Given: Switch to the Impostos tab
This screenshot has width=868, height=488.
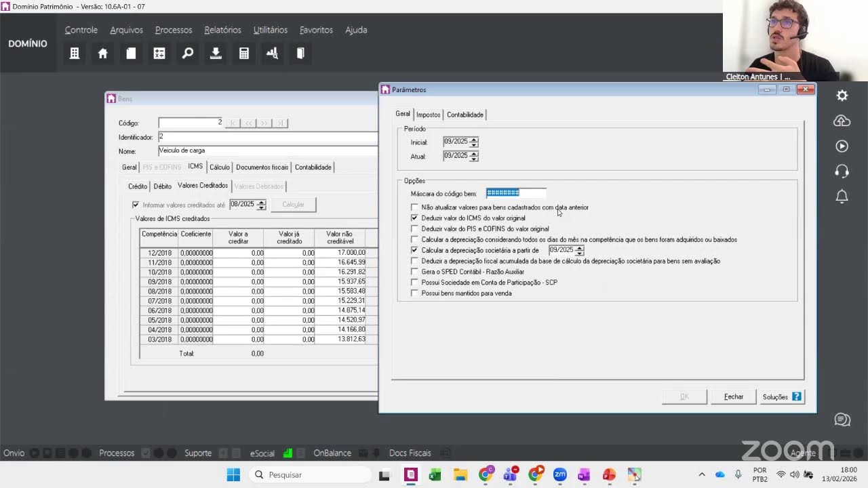Looking at the screenshot, I should [x=428, y=115].
